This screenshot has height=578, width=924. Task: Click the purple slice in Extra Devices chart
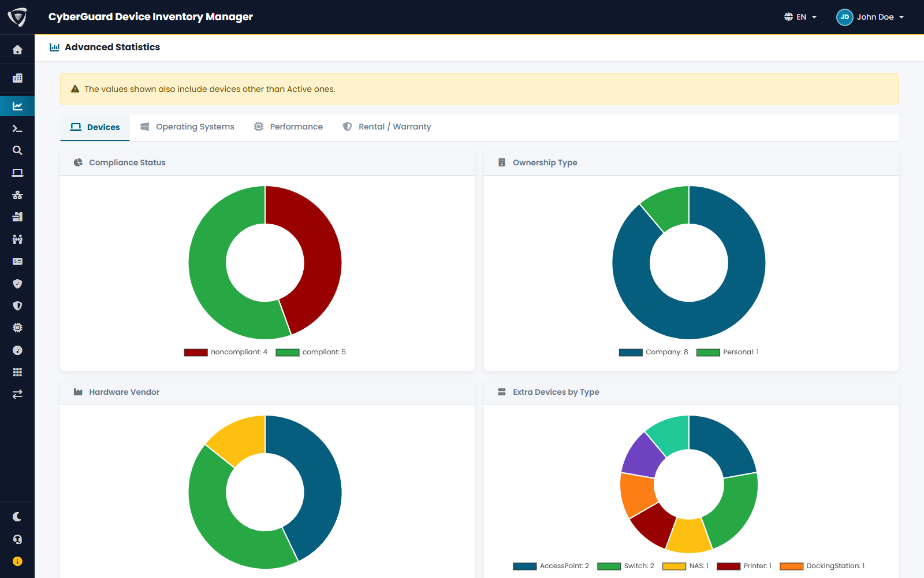tap(644, 456)
